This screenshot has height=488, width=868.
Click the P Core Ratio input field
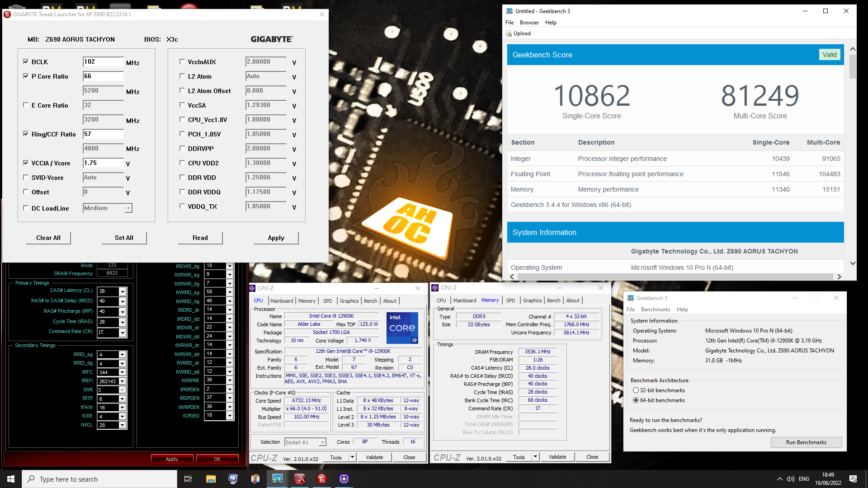(x=103, y=76)
